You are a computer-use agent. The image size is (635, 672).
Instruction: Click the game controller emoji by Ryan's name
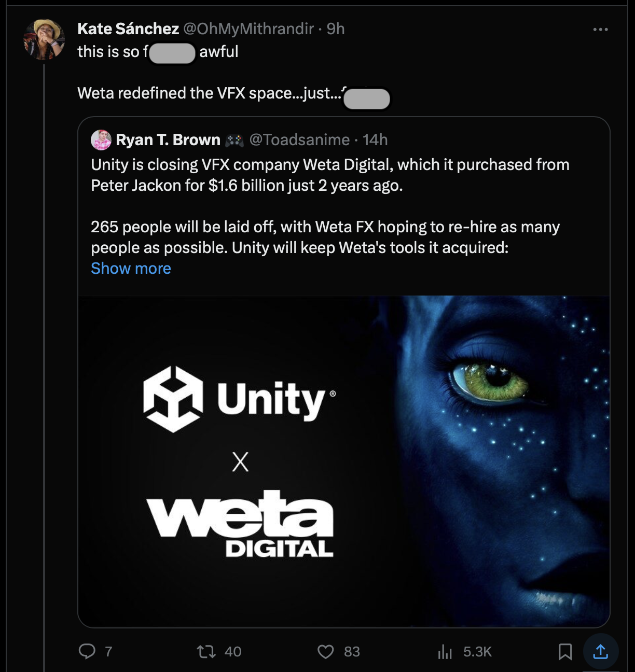234,140
